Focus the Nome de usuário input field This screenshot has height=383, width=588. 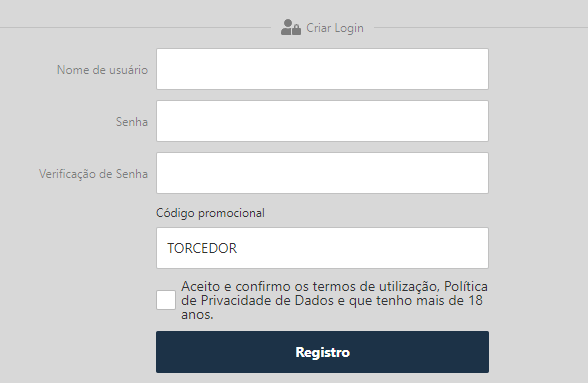(322, 69)
